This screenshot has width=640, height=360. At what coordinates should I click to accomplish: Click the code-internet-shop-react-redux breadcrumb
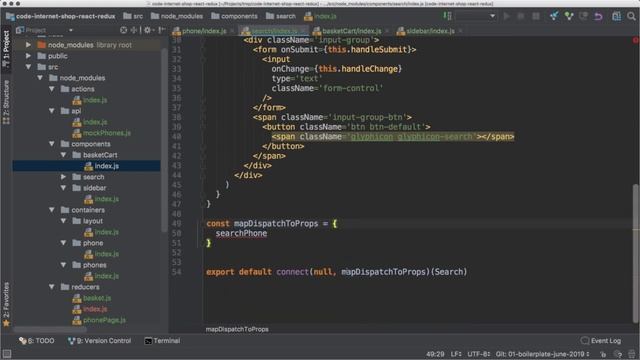[60, 16]
